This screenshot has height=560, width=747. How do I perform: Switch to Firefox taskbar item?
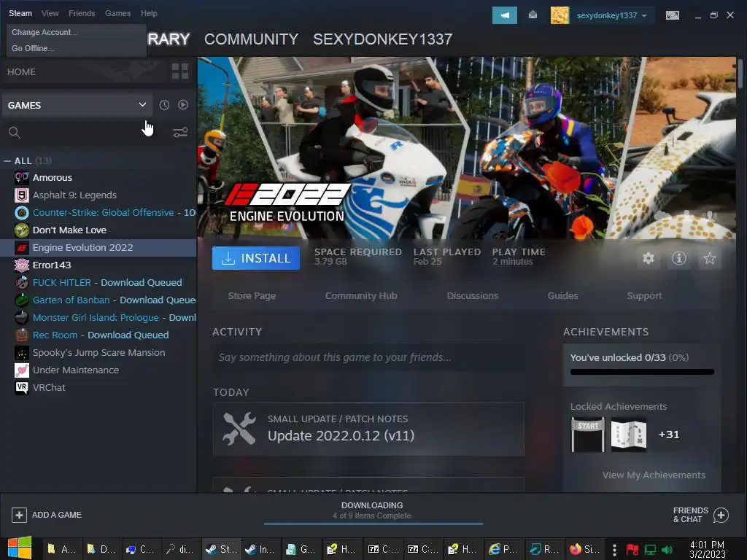pos(584,549)
